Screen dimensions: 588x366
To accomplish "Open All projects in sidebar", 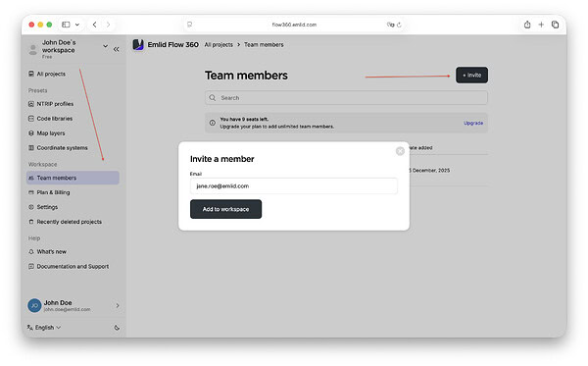I will pyautogui.click(x=51, y=74).
